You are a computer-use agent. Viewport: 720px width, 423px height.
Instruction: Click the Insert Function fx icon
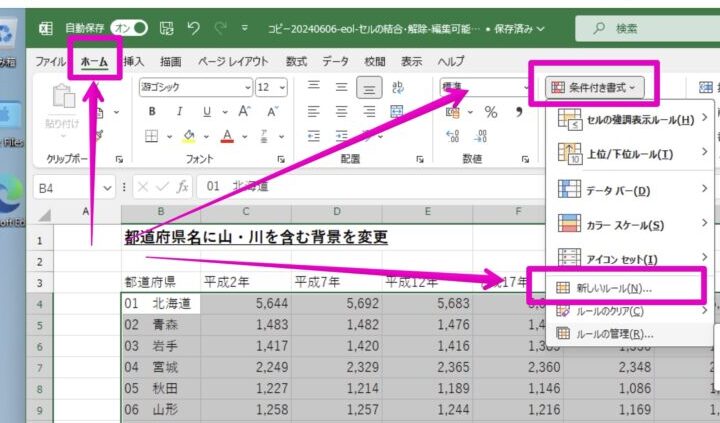182,187
